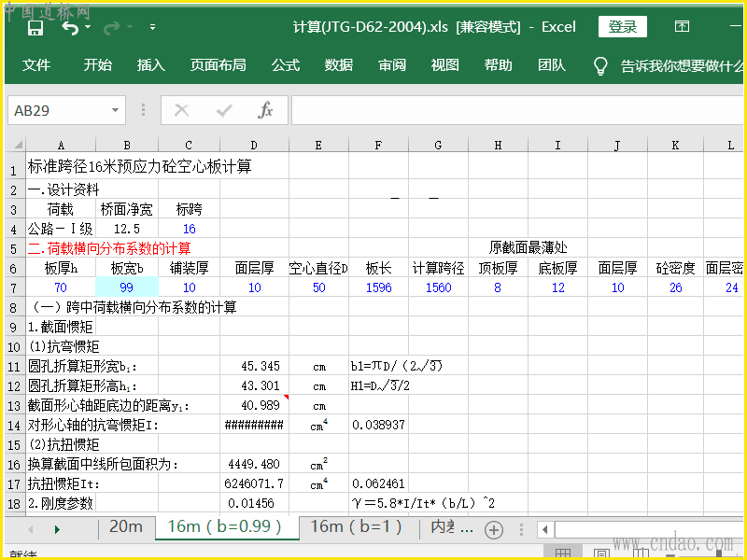Click cell with value 43.301
This screenshot has width=747, height=560.
[254, 385]
